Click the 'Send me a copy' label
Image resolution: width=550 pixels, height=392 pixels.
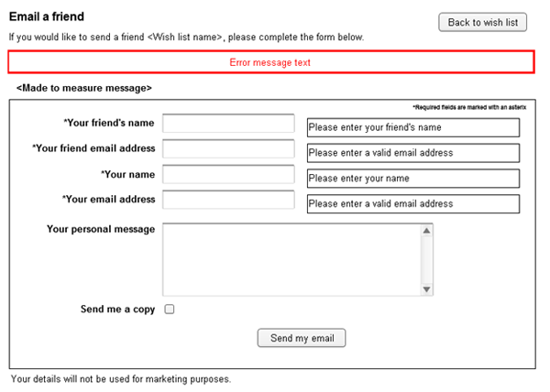(118, 310)
